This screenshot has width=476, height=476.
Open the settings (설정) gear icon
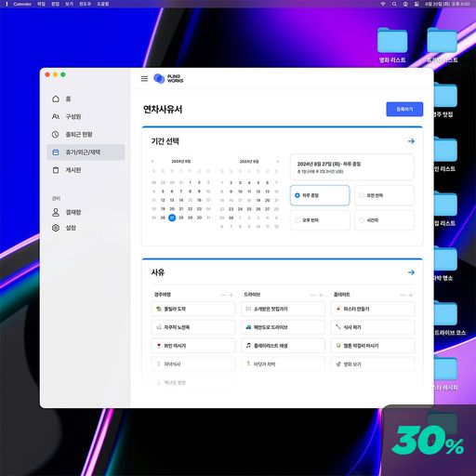[x=56, y=228]
